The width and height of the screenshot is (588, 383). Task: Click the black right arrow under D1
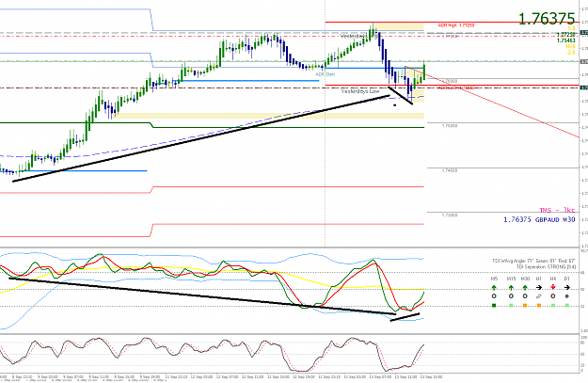point(567,288)
